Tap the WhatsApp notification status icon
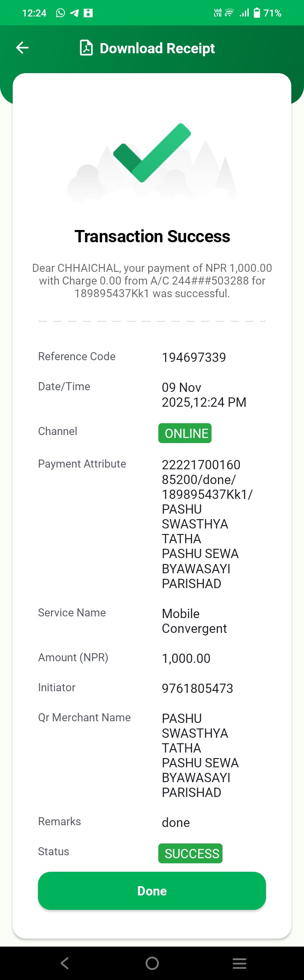The image size is (304, 980). coord(60,13)
